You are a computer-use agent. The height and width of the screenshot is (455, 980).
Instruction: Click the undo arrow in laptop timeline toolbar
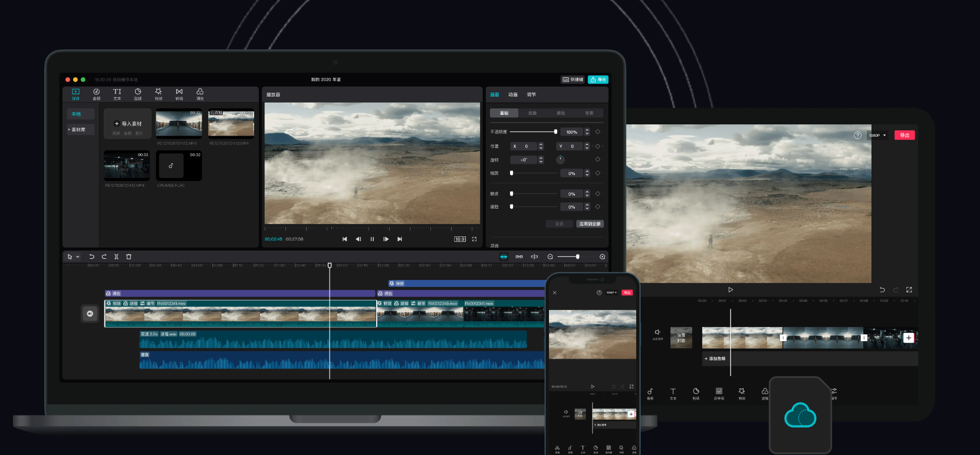(x=91, y=256)
